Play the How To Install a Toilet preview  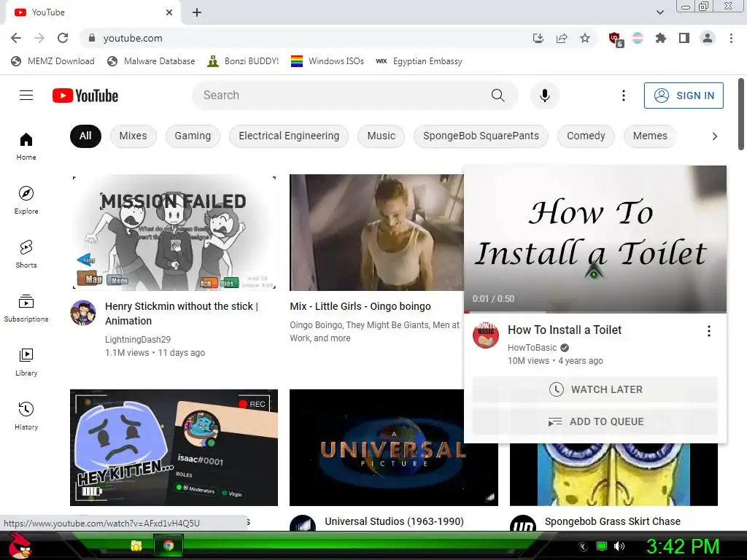[x=595, y=239]
